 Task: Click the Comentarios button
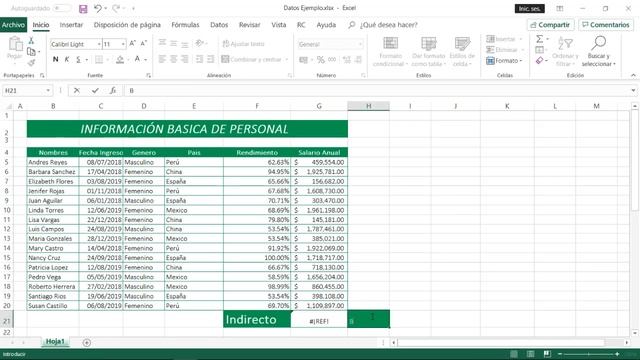coord(606,25)
